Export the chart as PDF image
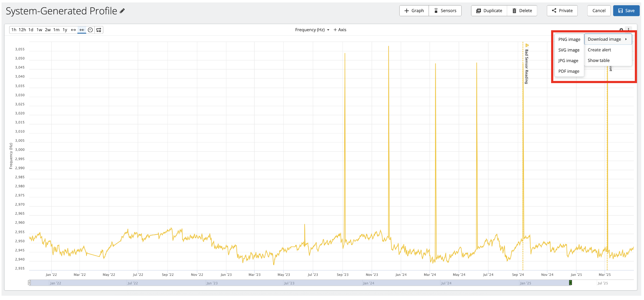 coord(569,71)
